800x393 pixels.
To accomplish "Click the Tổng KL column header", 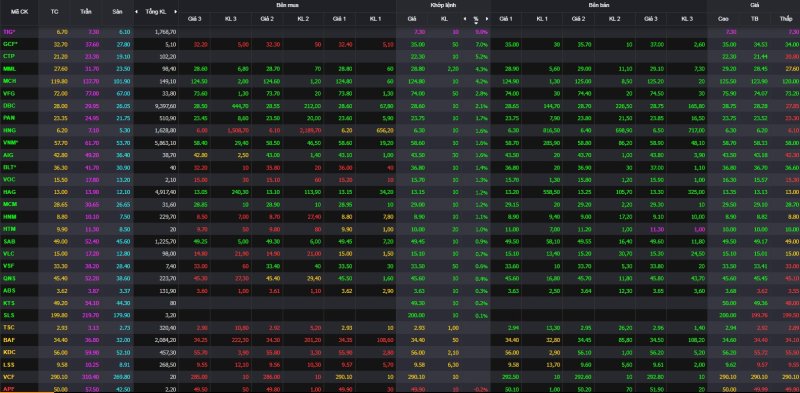I will pyautogui.click(x=156, y=11).
